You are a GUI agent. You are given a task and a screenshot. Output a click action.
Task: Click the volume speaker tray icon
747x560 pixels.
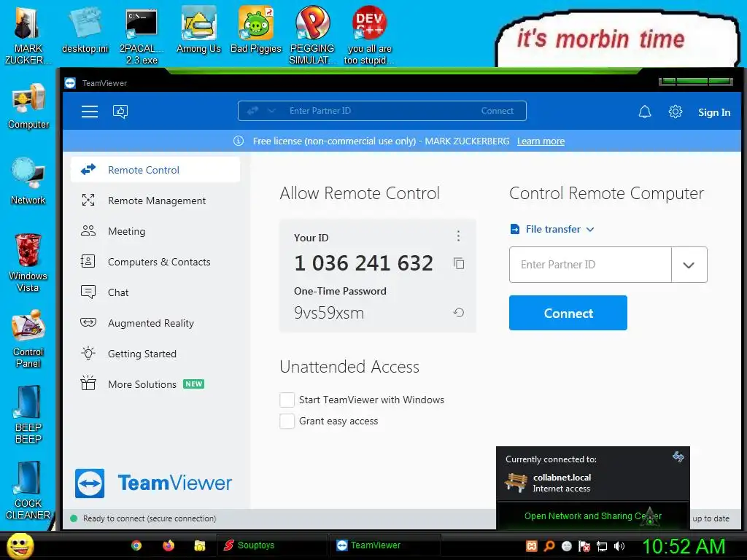tap(619, 546)
